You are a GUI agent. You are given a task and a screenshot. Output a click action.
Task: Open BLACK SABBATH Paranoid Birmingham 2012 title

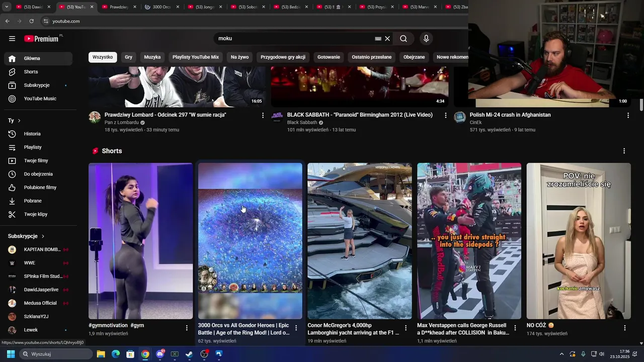click(x=360, y=115)
